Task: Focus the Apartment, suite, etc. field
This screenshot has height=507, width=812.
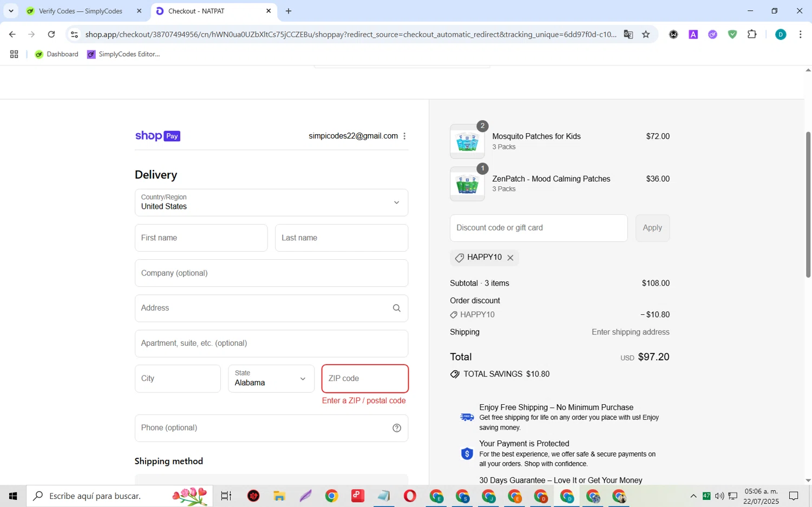Action: tap(271, 344)
